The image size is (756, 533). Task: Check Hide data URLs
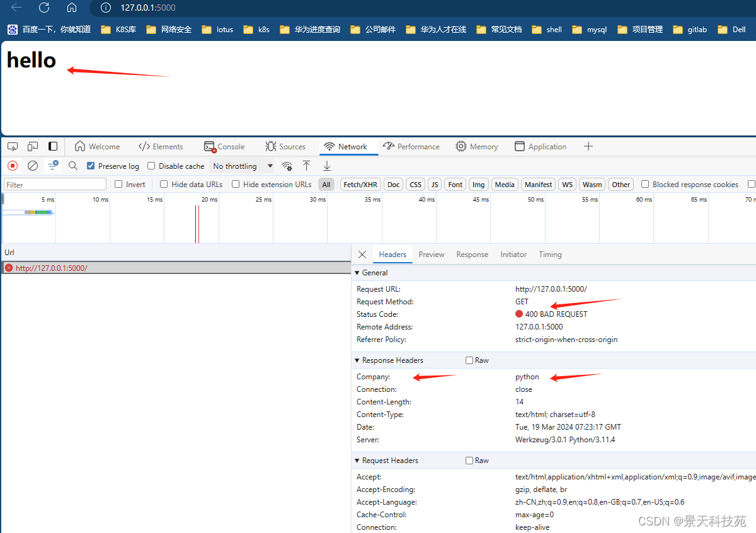(x=164, y=184)
